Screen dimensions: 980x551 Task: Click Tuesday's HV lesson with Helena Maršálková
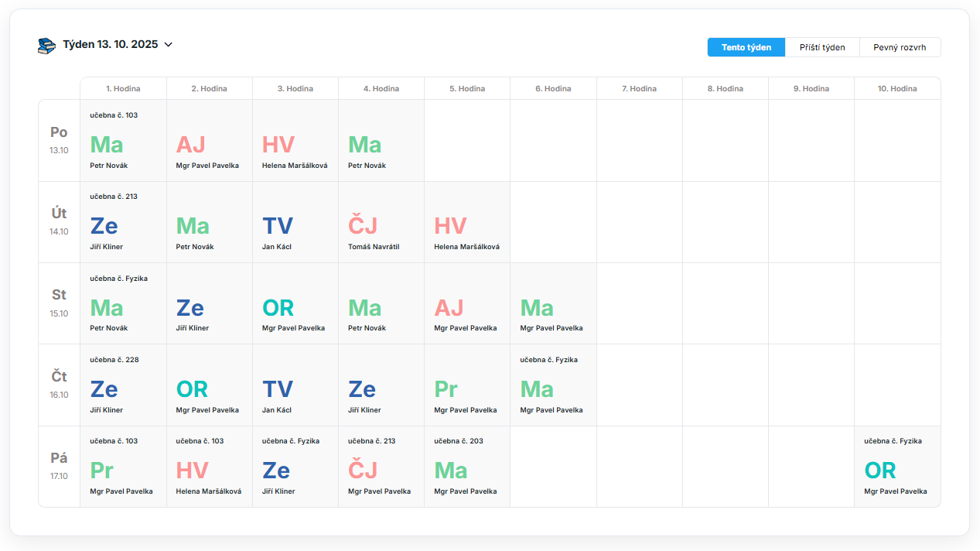467,222
